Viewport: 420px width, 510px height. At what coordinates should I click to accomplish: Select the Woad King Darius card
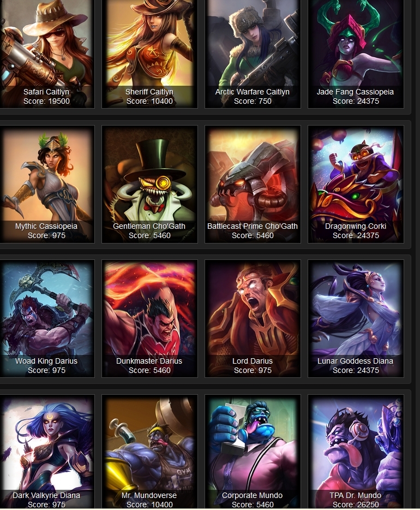click(46, 319)
